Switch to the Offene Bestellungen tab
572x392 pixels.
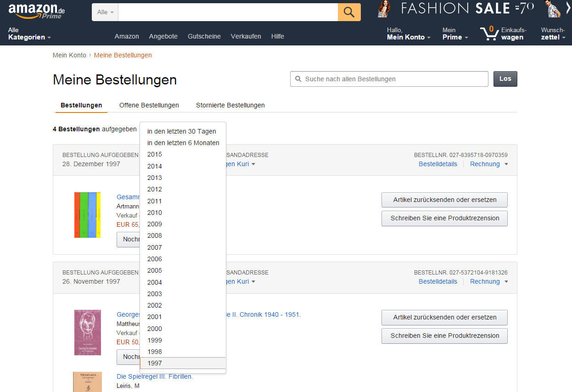pyautogui.click(x=149, y=105)
